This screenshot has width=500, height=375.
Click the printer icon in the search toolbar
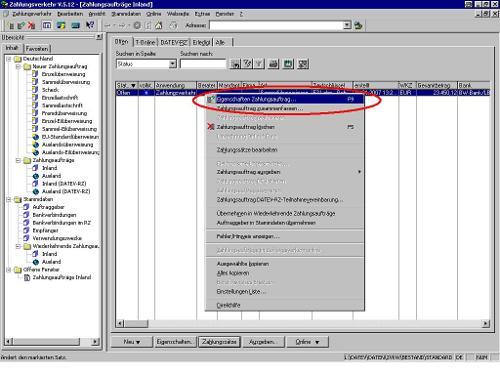274,64
